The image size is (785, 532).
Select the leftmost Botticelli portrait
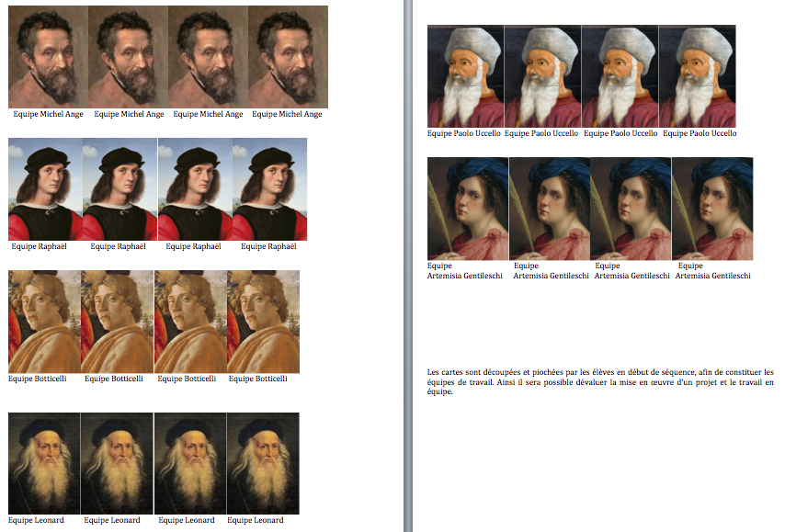click(x=44, y=322)
